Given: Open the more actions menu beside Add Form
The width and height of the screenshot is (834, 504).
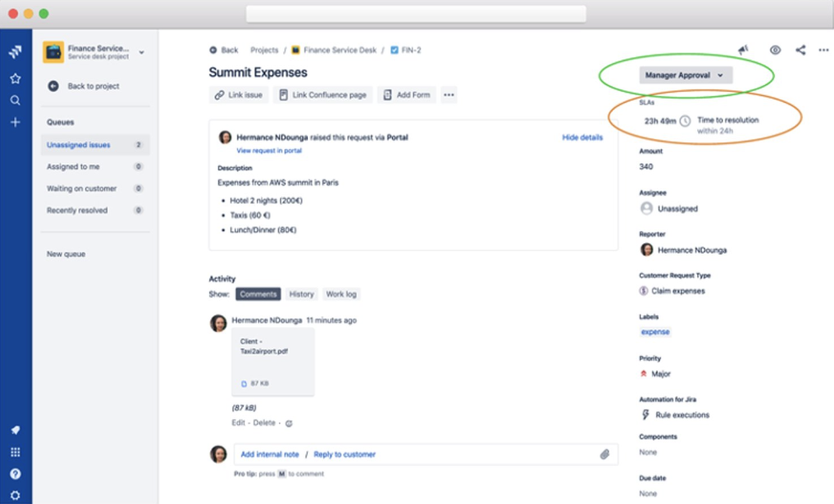Looking at the screenshot, I should pyautogui.click(x=449, y=95).
